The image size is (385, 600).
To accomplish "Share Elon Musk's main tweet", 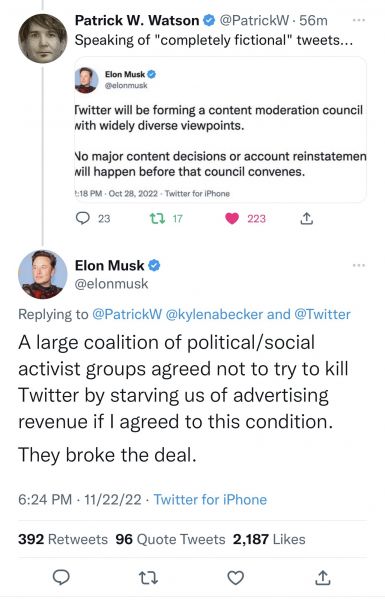I will (x=323, y=577).
